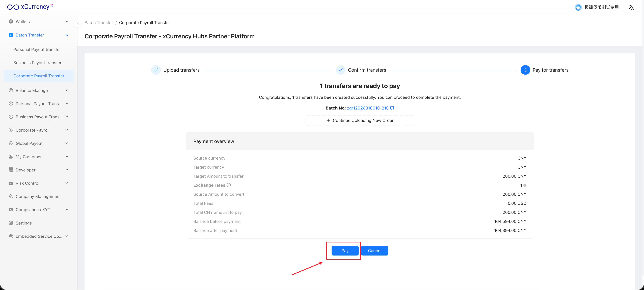Open Personal Payout transfer submenu item
The width and height of the screenshot is (644, 290).
37,49
